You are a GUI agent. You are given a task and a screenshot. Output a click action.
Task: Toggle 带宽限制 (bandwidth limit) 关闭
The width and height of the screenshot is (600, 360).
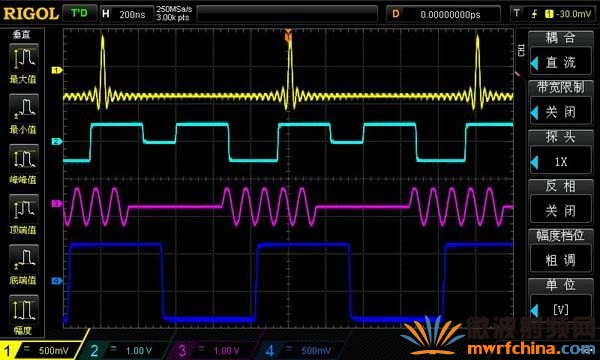coord(560,112)
